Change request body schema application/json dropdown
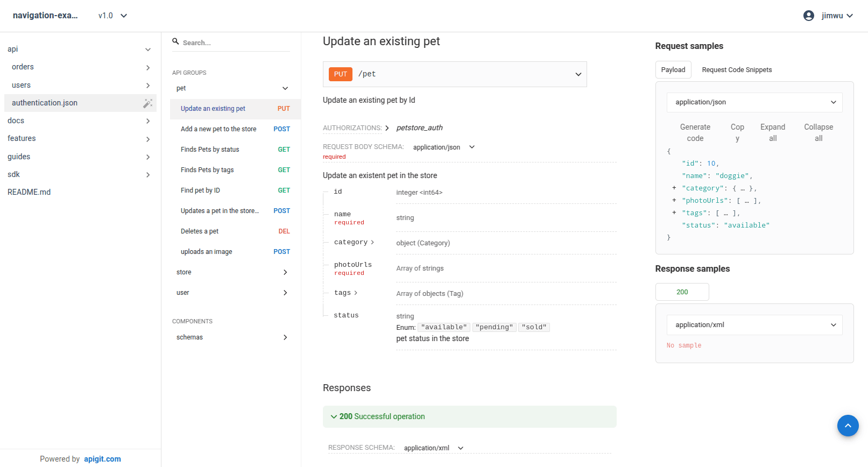 (x=444, y=147)
